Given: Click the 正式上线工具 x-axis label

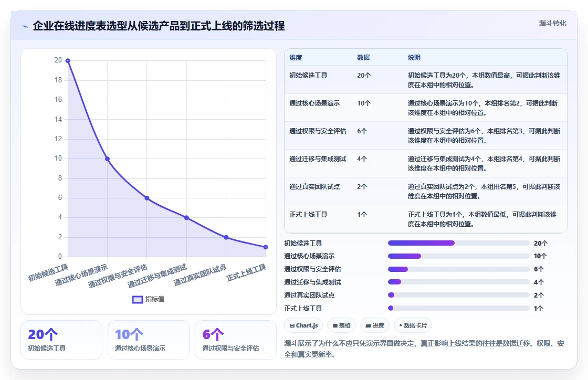Looking at the screenshot, I should click(246, 273).
